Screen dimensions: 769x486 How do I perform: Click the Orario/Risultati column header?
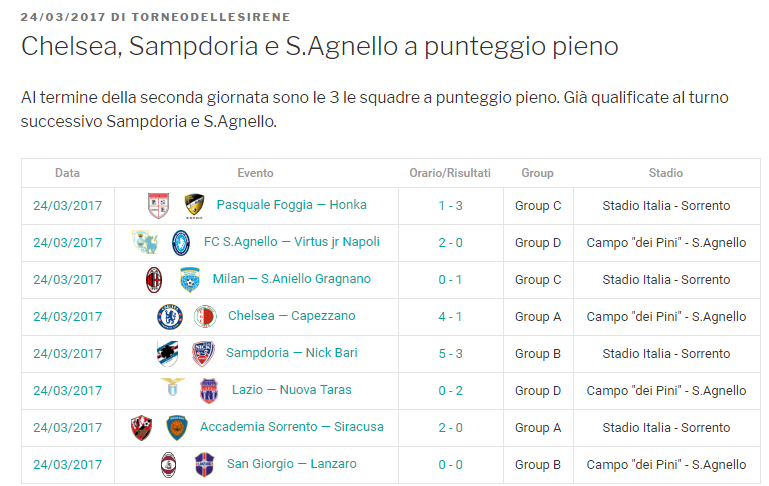[450, 173]
